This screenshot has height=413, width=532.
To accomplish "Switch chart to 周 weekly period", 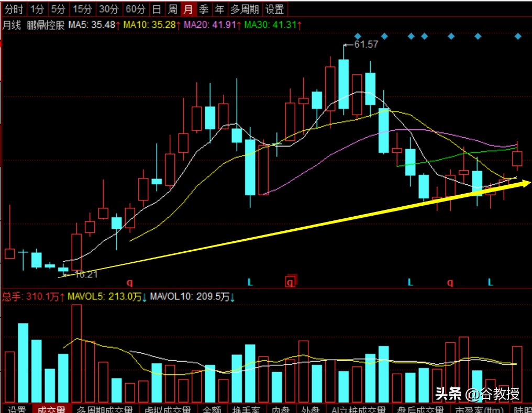I will coord(172,8).
